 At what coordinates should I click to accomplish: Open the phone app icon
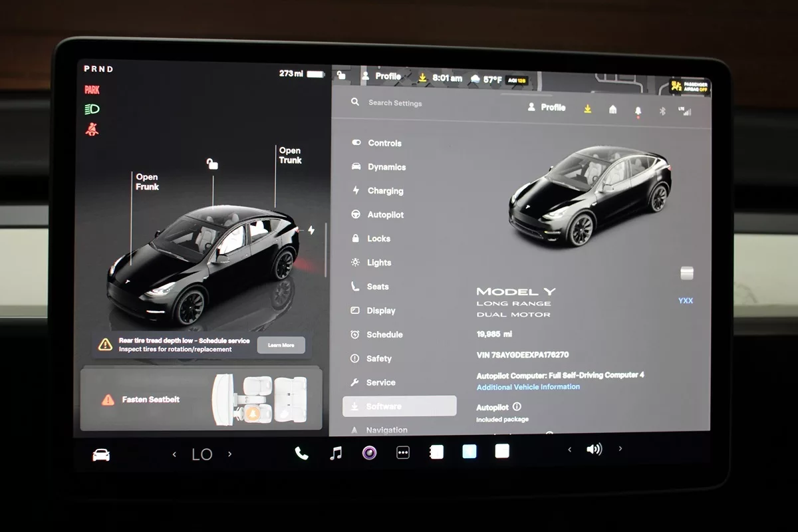click(301, 453)
